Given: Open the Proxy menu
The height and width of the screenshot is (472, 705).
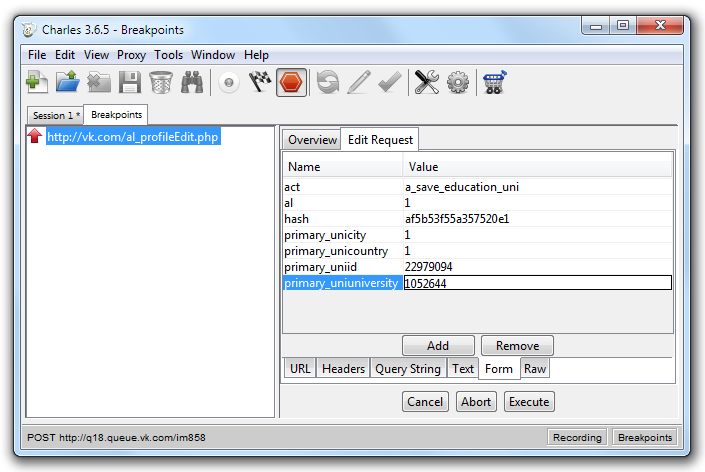Looking at the screenshot, I should (131, 55).
